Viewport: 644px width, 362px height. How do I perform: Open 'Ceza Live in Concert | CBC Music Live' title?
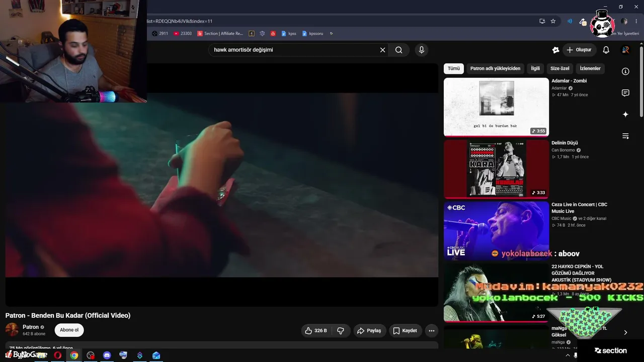(x=579, y=208)
